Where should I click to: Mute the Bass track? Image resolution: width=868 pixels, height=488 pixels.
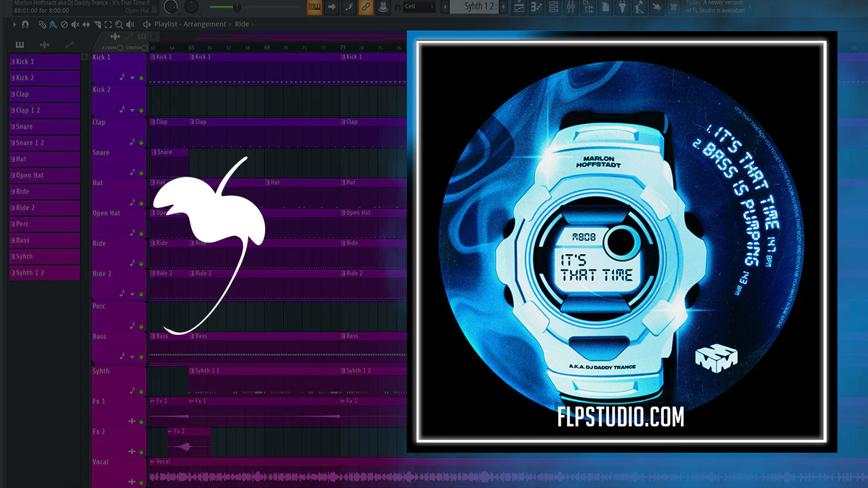click(141, 356)
